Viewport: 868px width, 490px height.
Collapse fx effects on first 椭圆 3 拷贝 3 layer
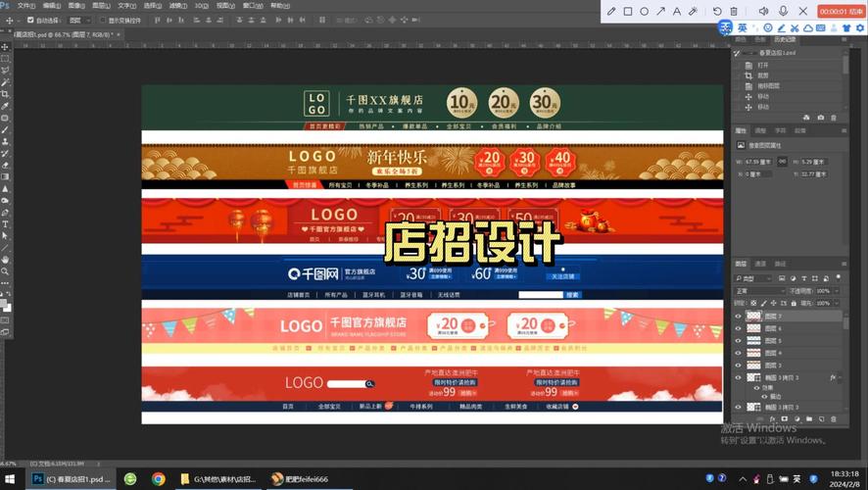(x=841, y=377)
